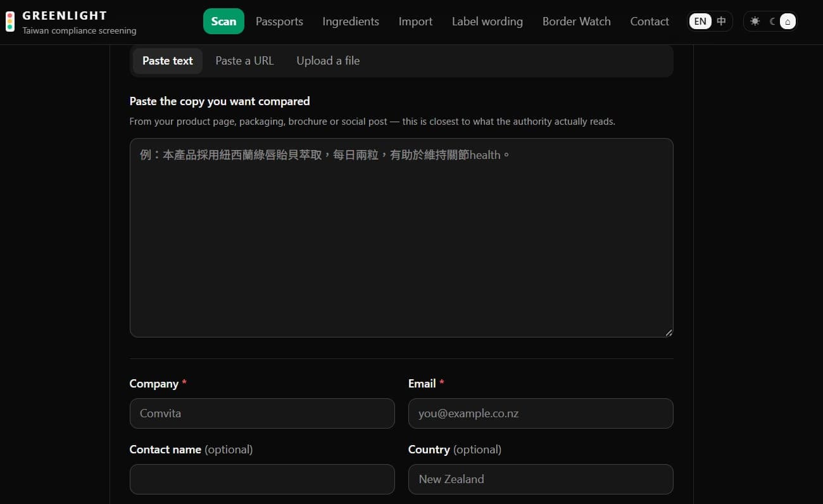This screenshot has width=823, height=504.
Task: Click the Country (optional) label
Action: (455, 450)
